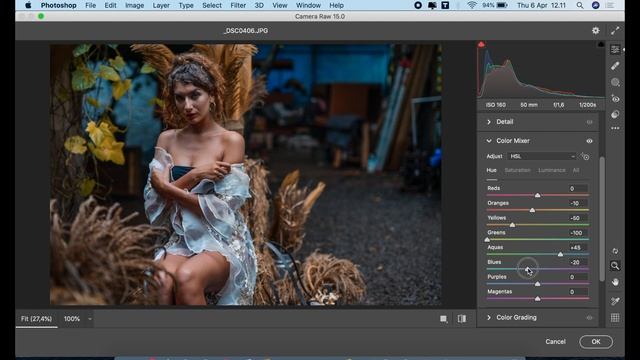Viewport: 640px width, 360px height.
Task: Set zoom to 100%
Action: click(71, 319)
